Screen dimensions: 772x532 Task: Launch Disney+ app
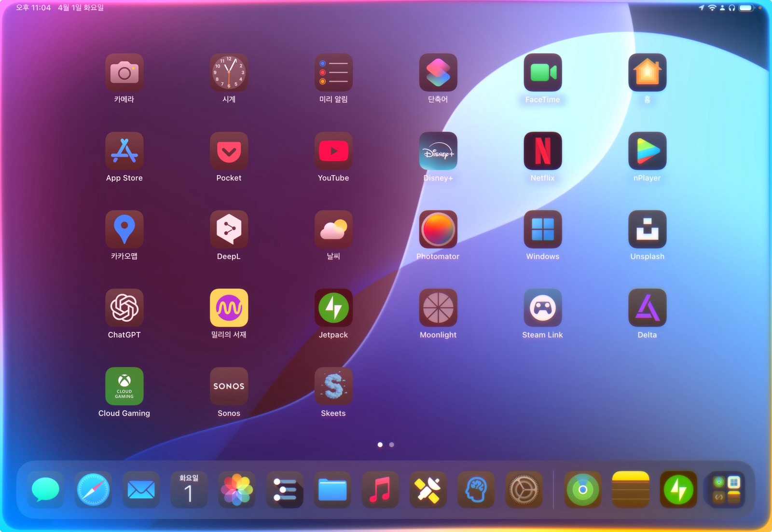[x=438, y=151]
